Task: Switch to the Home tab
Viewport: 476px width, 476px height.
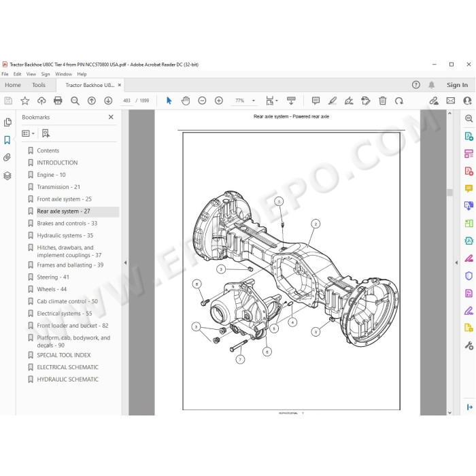Action: coord(13,85)
